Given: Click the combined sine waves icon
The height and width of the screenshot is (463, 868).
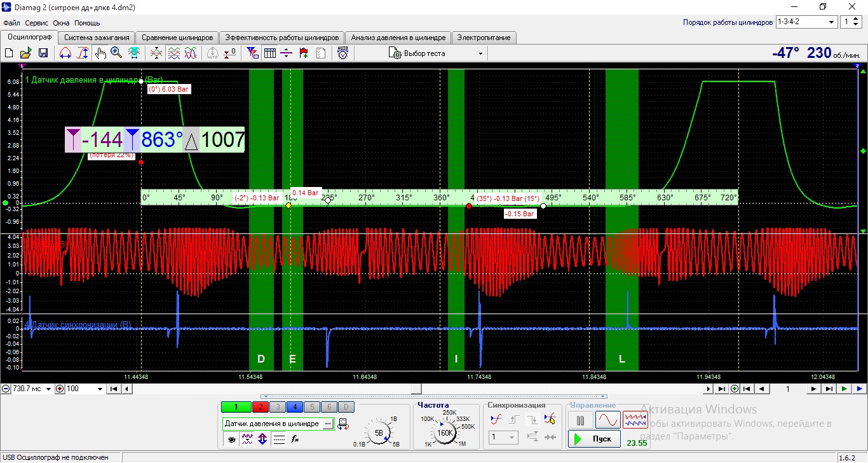Looking at the screenshot, I should coord(191,53).
